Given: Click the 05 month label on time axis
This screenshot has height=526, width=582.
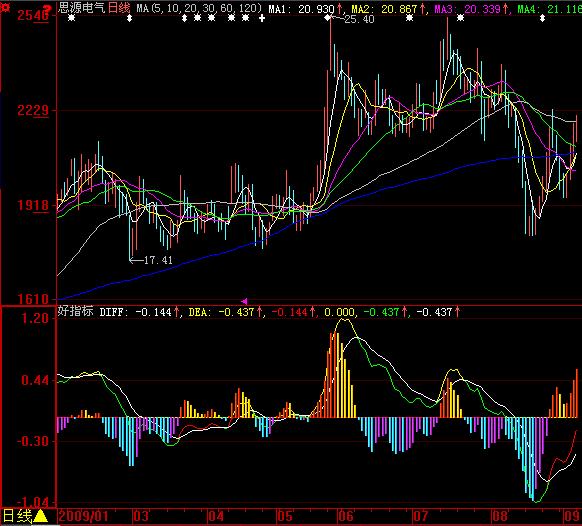Looking at the screenshot, I should tap(285, 516).
